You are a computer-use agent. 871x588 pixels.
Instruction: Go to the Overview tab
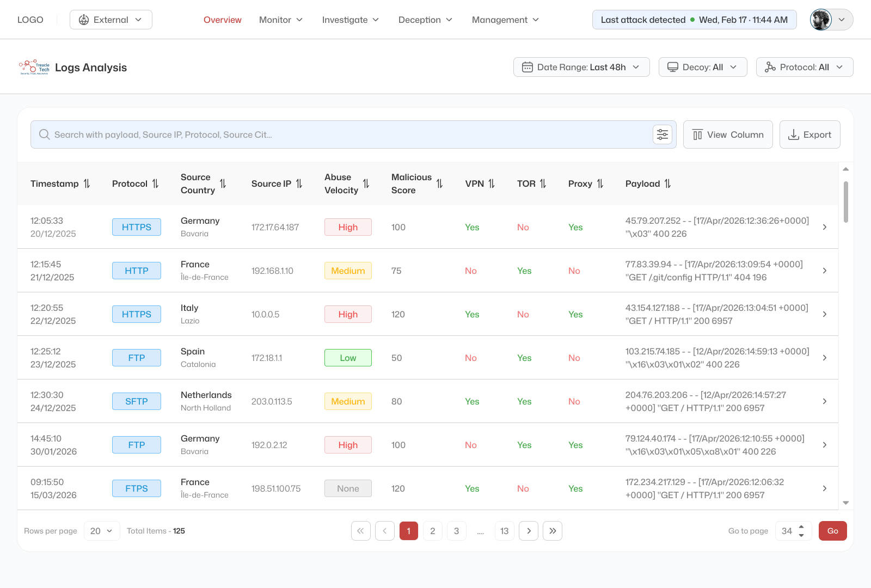223,20
